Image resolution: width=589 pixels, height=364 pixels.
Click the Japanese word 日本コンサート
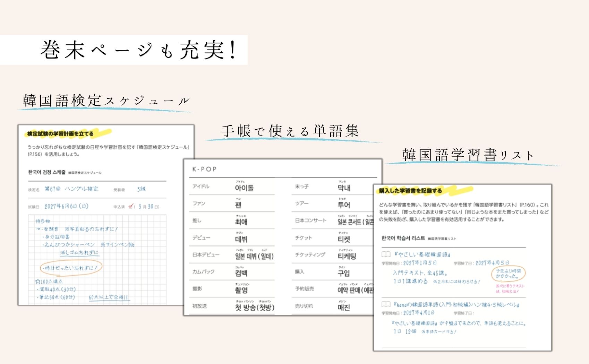point(310,220)
